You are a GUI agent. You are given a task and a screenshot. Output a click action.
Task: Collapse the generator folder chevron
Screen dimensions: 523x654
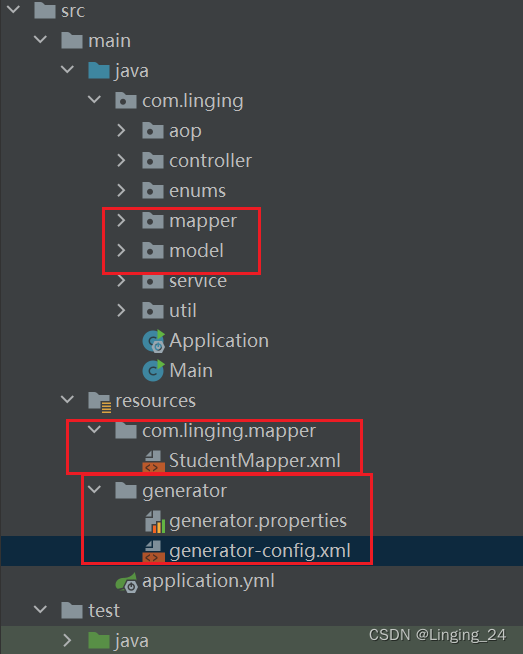pos(95,490)
